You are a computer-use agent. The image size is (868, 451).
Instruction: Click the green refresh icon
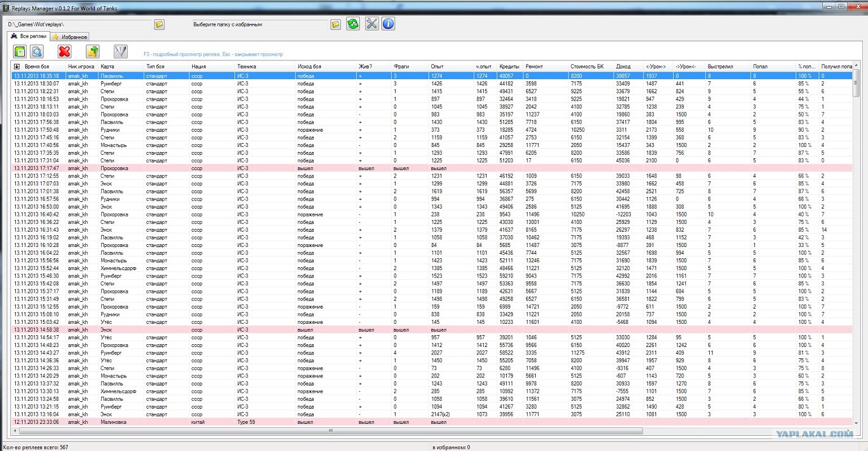click(x=353, y=24)
